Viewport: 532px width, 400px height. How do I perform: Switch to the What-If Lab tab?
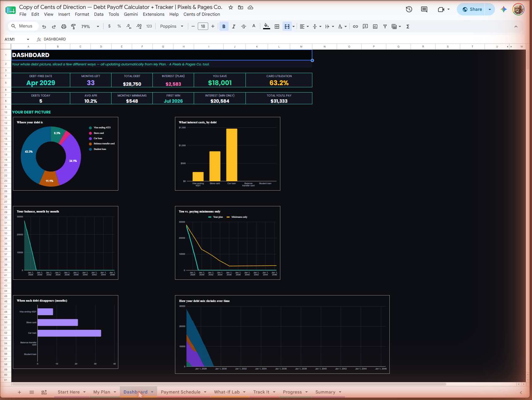[x=227, y=392]
